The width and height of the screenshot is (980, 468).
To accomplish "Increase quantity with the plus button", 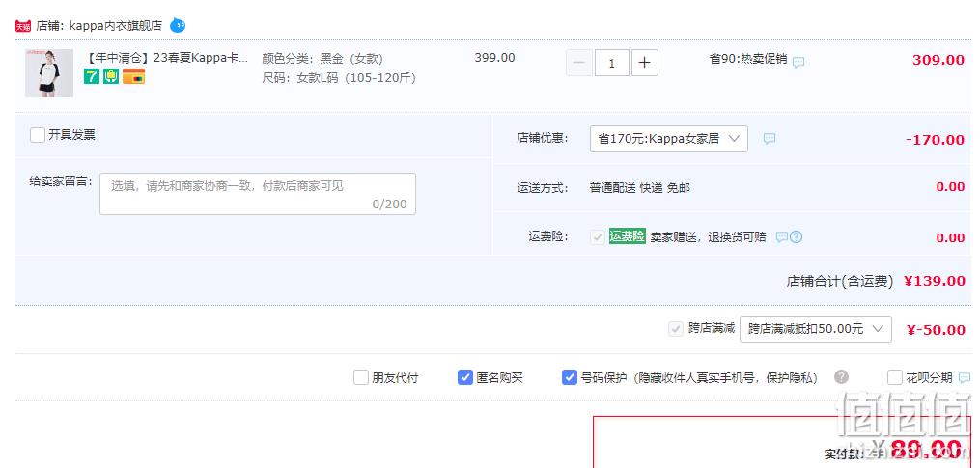I will pos(644,63).
